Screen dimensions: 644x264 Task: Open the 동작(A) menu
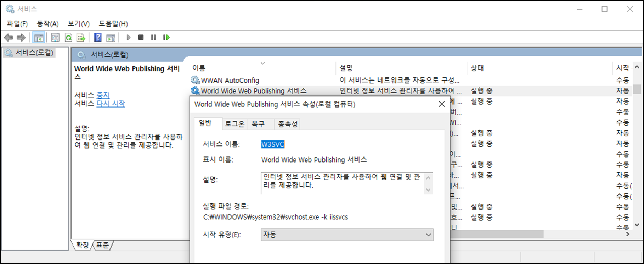[x=47, y=24]
